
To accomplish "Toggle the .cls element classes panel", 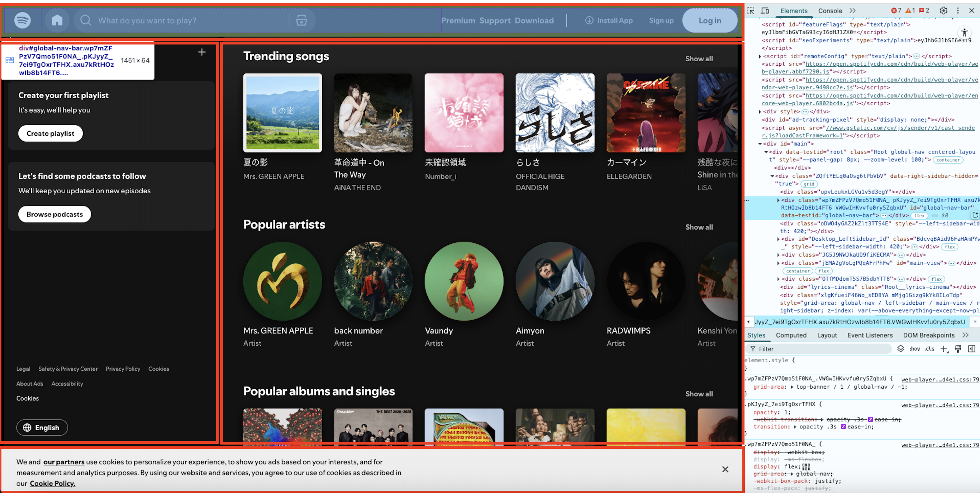I will [x=929, y=349].
